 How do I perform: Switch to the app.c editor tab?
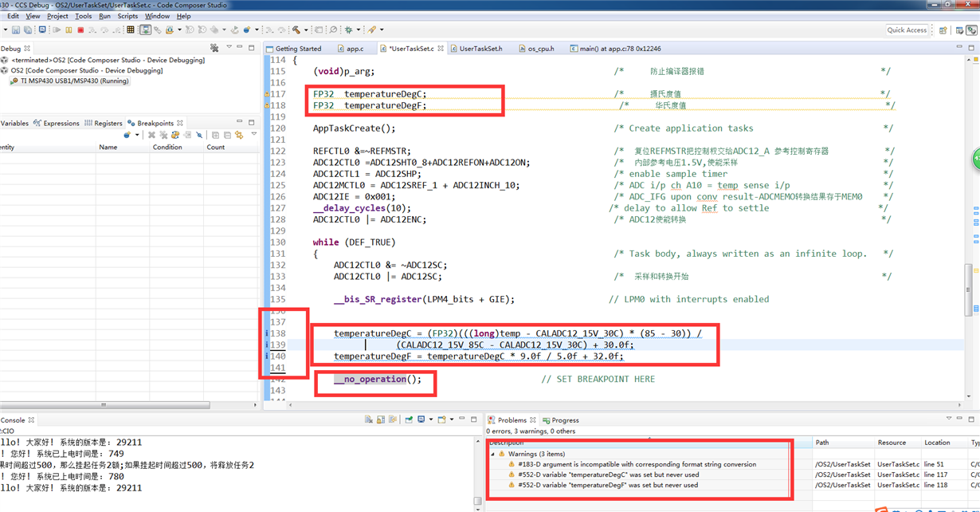(350, 49)
